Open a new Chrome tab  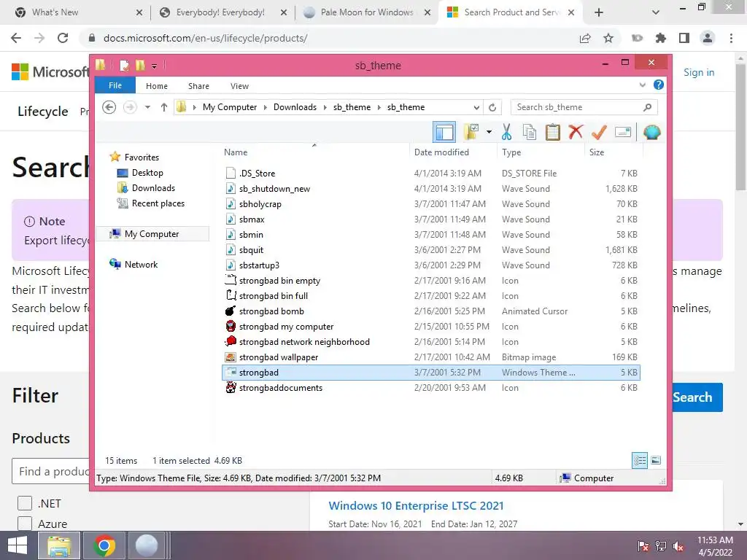(x=599, y=12)
